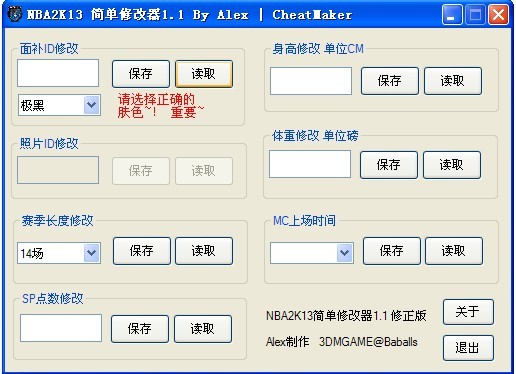516x374 pixels.
Task: Click 保存 in 体重修改 group
Action: click(389, 165)
